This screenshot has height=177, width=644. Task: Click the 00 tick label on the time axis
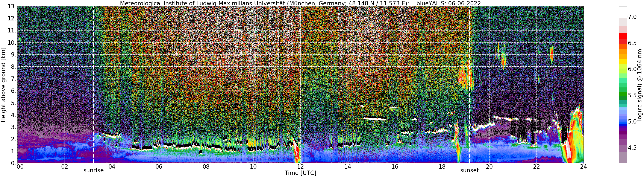(20, 167)
